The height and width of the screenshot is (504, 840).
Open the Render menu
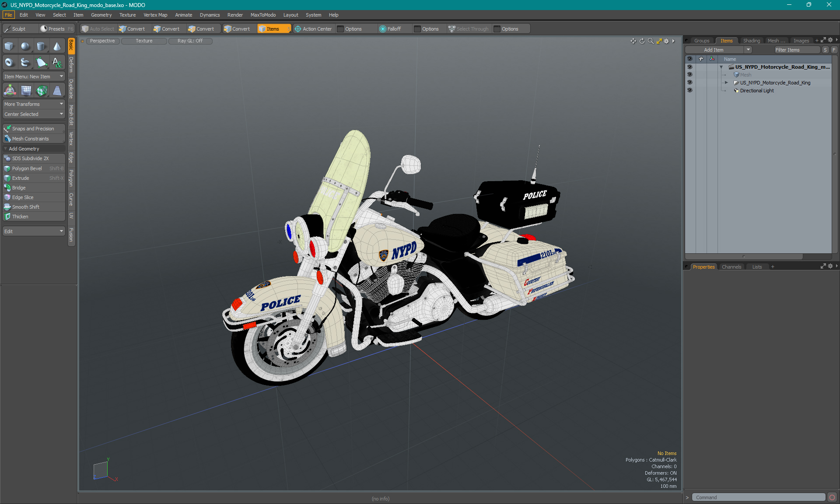point(235,15)
